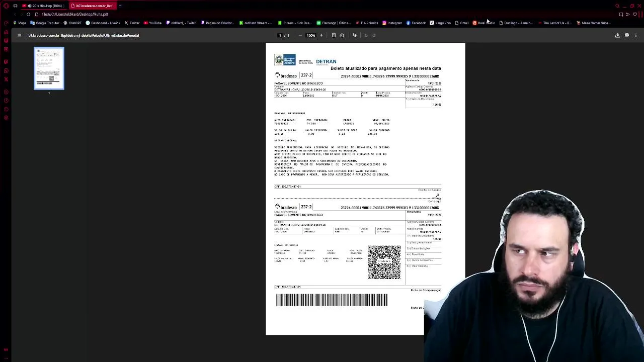Open a new browser tab
Image resolution: width=644 pixels, height=362 pixels.
[120, 6]
